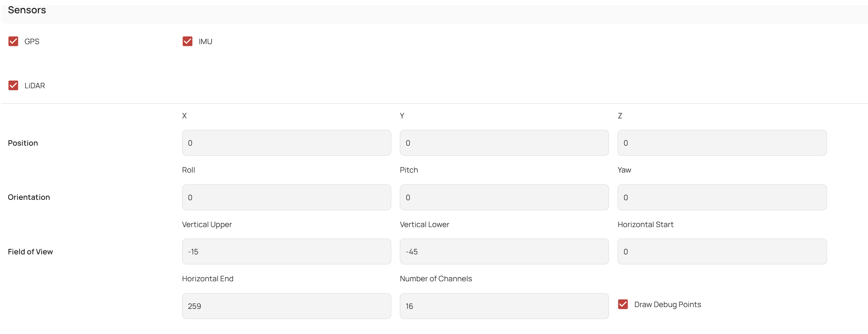Disable the IMU sensor checkbox

tap(188, 41)
